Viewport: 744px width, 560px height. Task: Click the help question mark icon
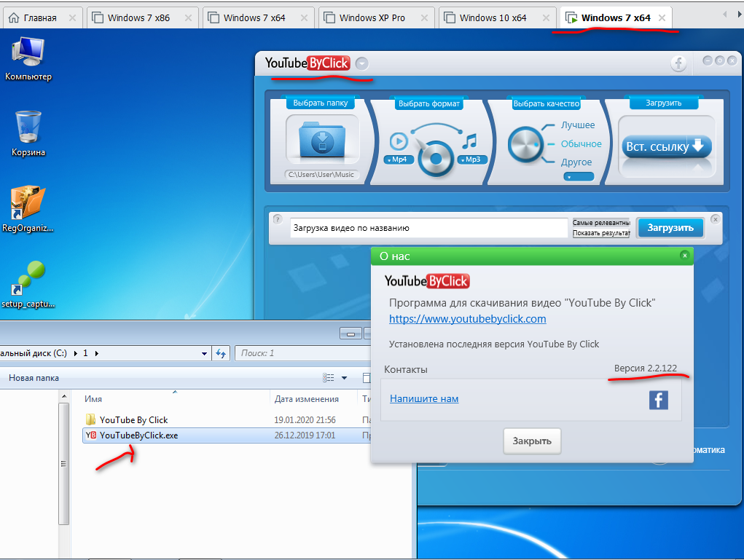(278, 219)
